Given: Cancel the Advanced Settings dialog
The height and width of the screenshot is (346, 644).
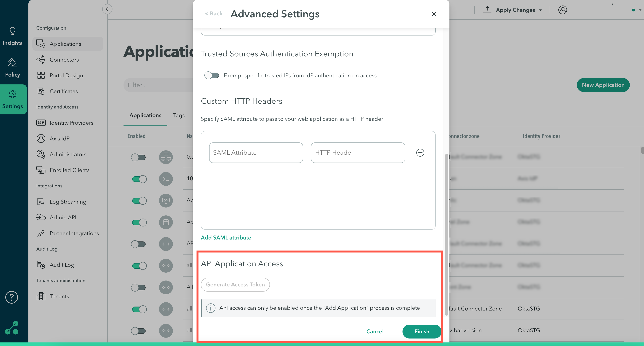Looking at the screenshot, I should pos(375,331).
